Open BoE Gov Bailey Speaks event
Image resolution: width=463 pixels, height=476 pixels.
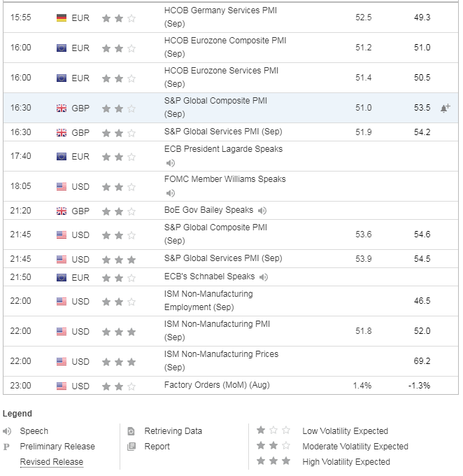[x=208, y=210]
